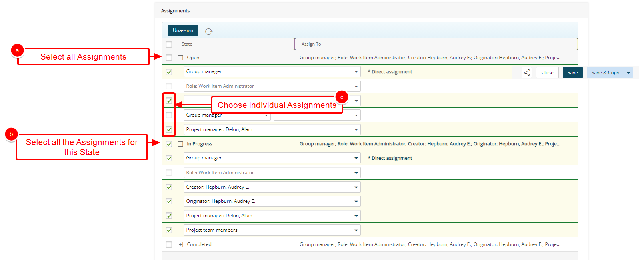Uncheck Creator: Hepburn, Audrey E. checkbox
The image size is (644, 260).
(169, 187)
